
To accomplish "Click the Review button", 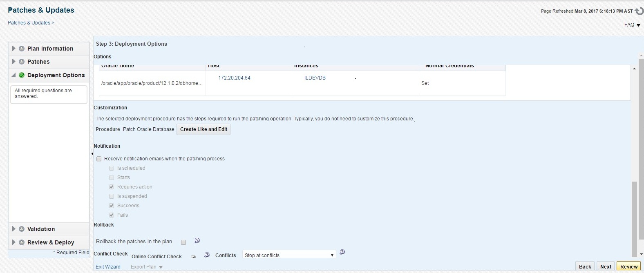I will (x=628, y=266).
